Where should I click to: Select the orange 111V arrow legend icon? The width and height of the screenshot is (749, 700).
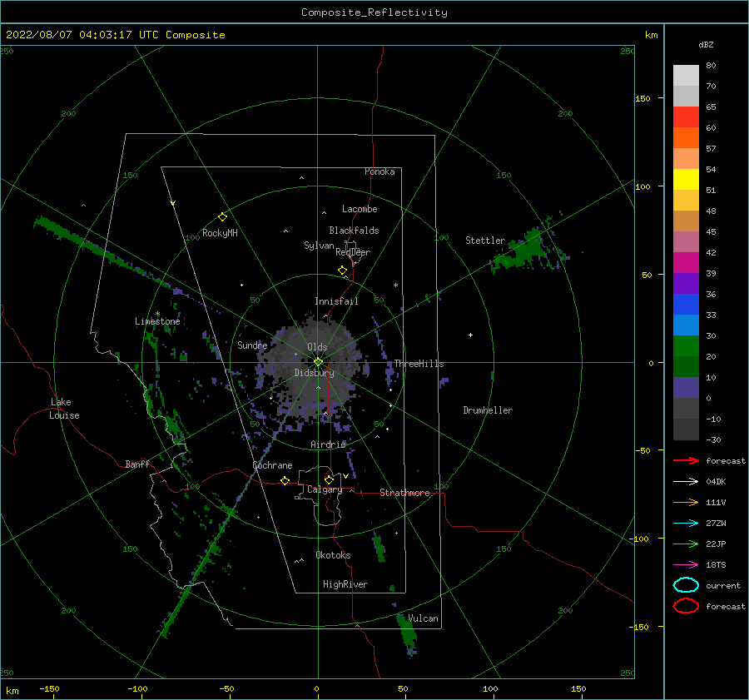coord(686,502)
